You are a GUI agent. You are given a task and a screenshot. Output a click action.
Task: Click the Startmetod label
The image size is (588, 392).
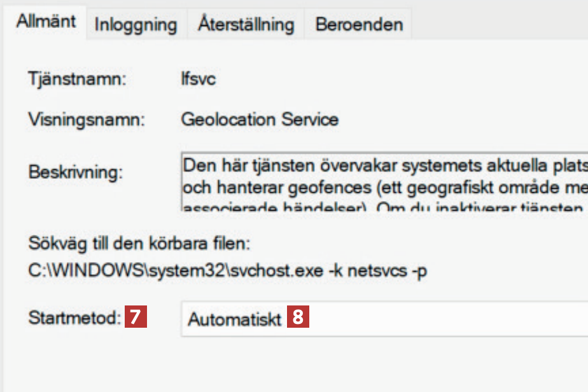[74, 318]
